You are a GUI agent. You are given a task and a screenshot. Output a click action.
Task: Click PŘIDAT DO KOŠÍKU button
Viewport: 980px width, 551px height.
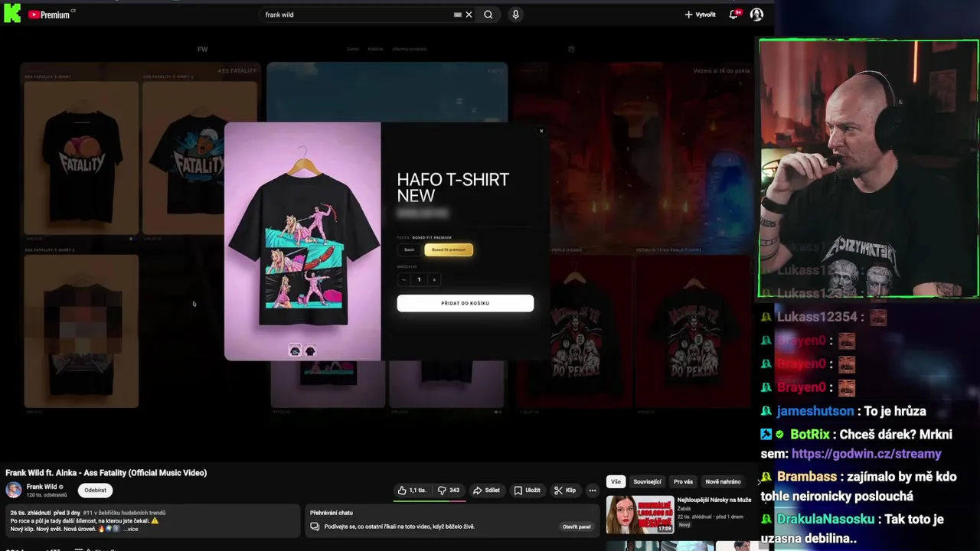pyautogui.click(x=465, y=303)
